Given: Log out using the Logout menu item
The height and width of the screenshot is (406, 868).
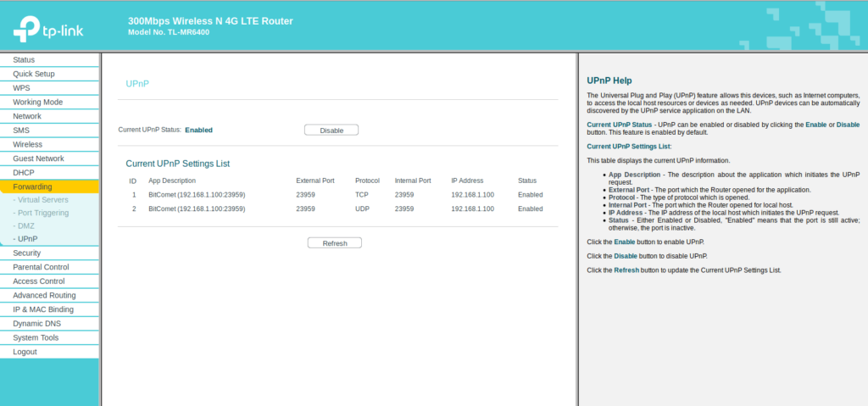Looking at the screenshot, I should [25, 352].
